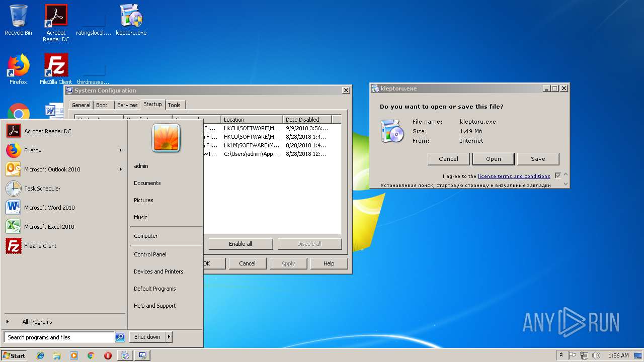Switch to Boot tab
Screen dimensions: 644x362
(x=102, y=105)
